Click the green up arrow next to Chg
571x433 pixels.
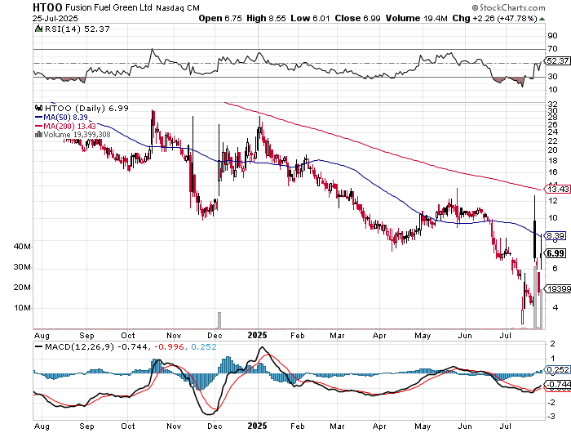(542, 19)
